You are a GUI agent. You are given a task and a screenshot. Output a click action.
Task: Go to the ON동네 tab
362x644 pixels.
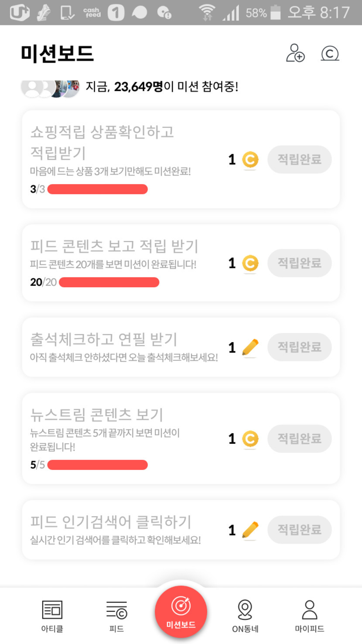point(245,616)
